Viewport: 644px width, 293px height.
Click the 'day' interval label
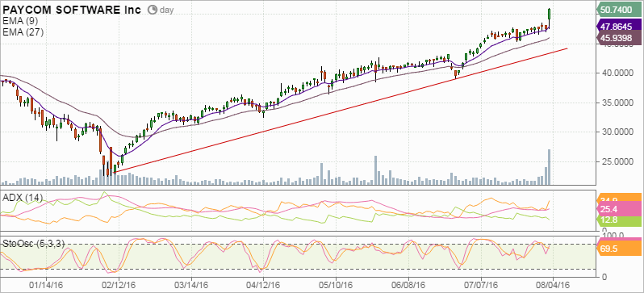click(166, 10)
